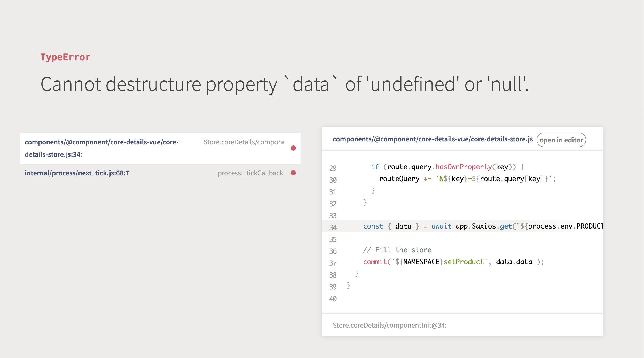Viewport: 644px width, 358px height.
Task: Click the TypeError heading label
Action: click(66, 57)
